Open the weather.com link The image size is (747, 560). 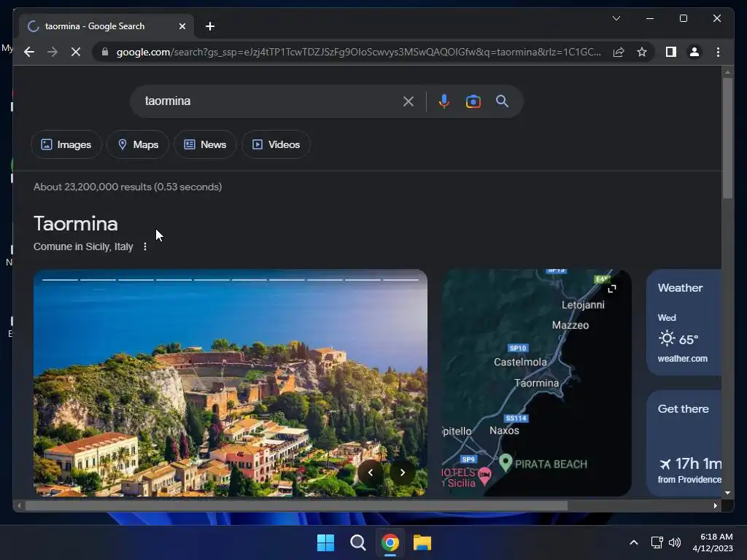pos(682,359)
